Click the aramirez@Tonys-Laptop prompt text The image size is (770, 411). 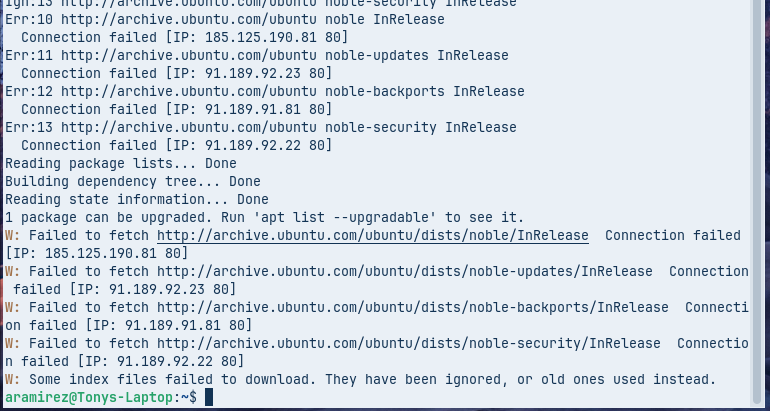coord(88,397)
